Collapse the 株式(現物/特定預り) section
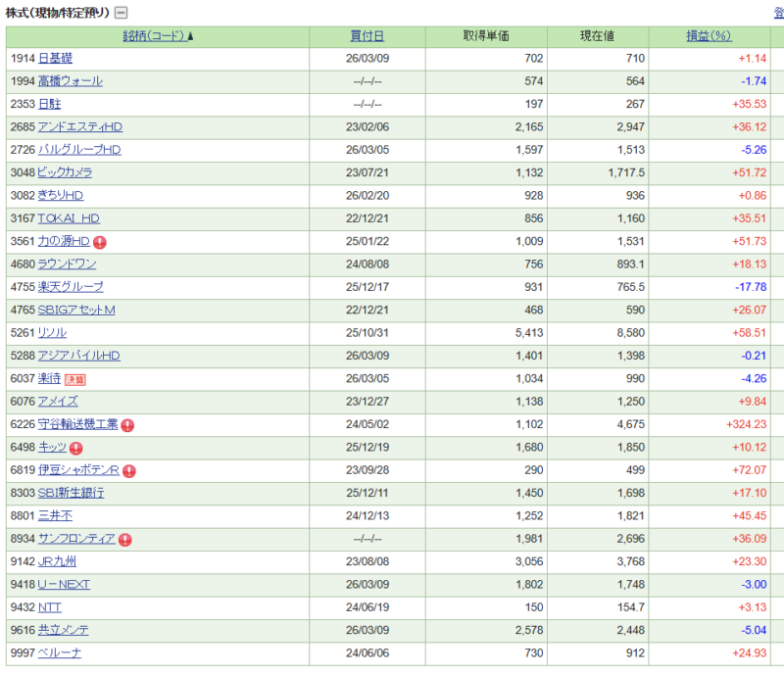This screenshot has height=674, width=784. click(x=121, y=13)
